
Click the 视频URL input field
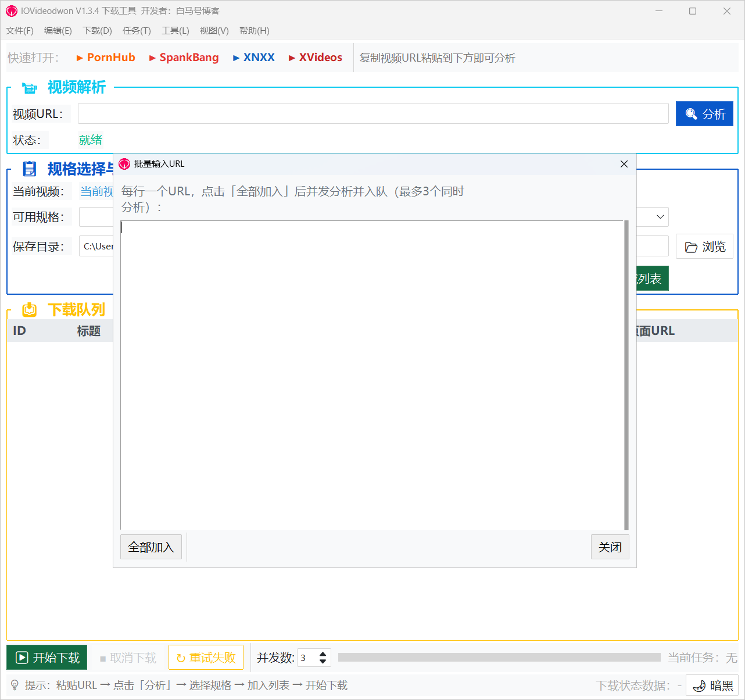pyautogui.click(x=373, y=113)
